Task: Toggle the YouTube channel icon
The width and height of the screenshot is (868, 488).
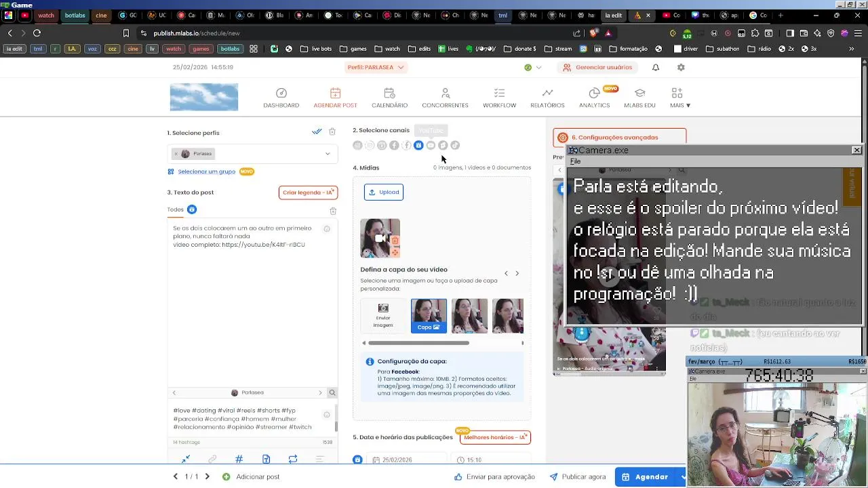Action: tap(431, 145)
